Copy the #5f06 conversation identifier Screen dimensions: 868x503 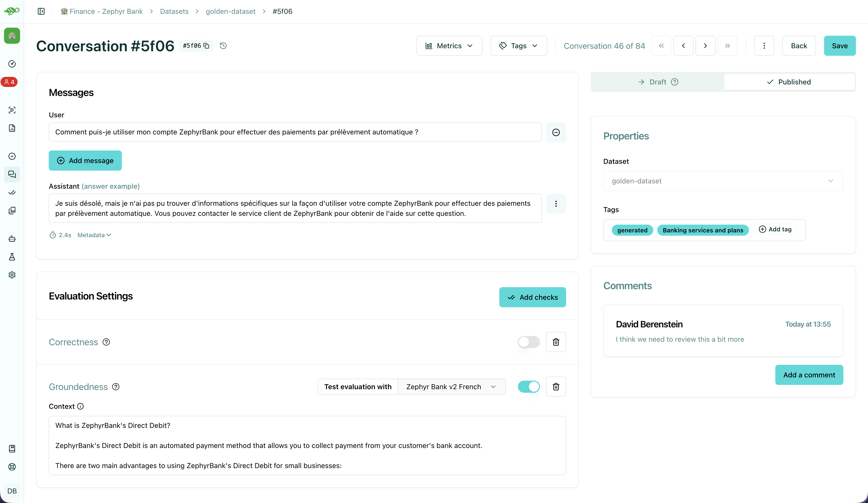coord(206,45)
